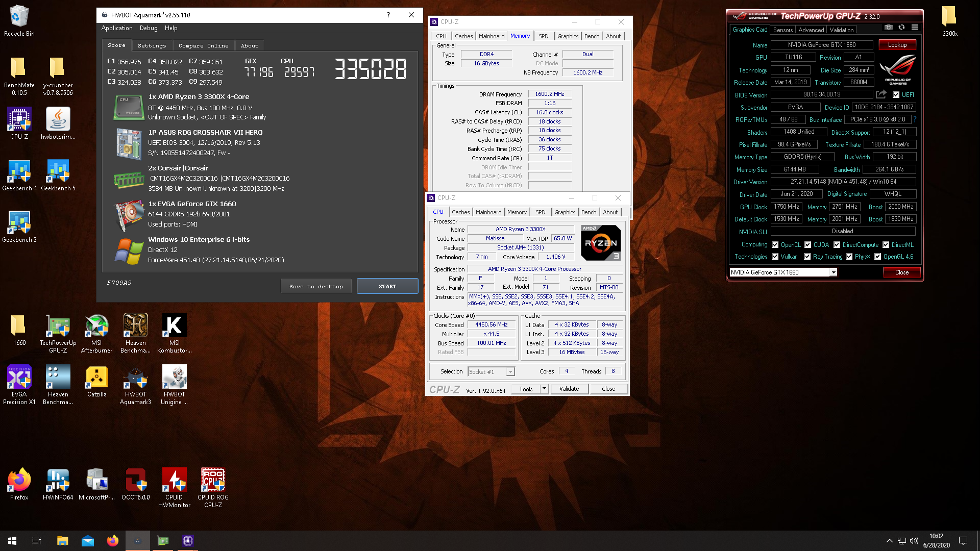The height and width of the screenshot is (551, 980).
Task: Click the taskbar clock showing 10:02
Action: 936,541
